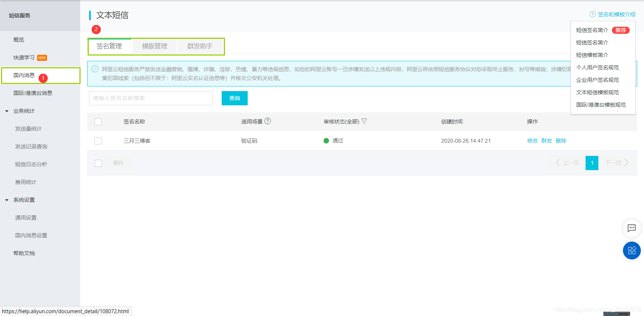Viewport: 644px width, 316px height.
Task: Go to next page with 下一页
Action: (x=617, y=163)
